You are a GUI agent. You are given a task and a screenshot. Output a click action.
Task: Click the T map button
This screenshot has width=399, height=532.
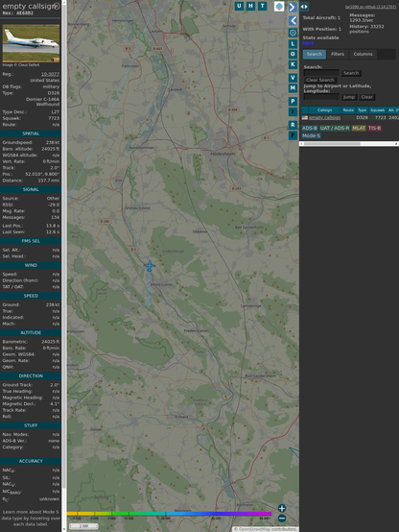263,6
